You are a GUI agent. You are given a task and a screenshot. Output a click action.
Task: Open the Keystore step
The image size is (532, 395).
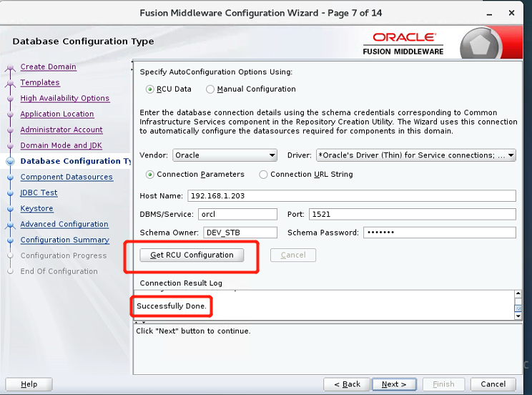click(x=36, y=208)
